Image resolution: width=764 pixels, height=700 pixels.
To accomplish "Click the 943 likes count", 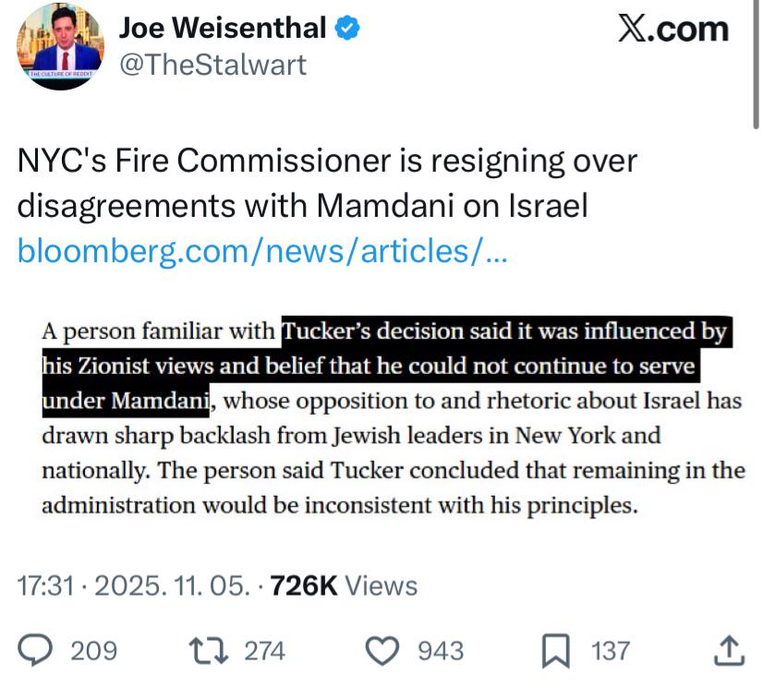I will [x=441, y=651].
